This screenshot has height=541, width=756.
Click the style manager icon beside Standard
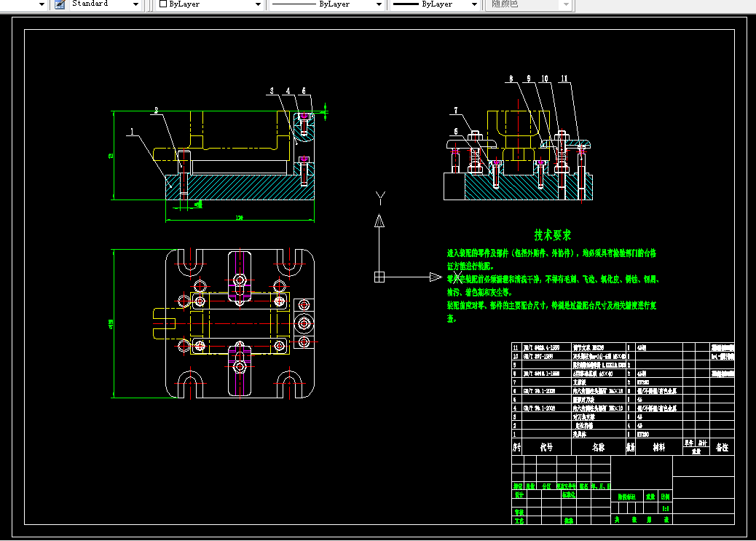(x=60, y=4)
